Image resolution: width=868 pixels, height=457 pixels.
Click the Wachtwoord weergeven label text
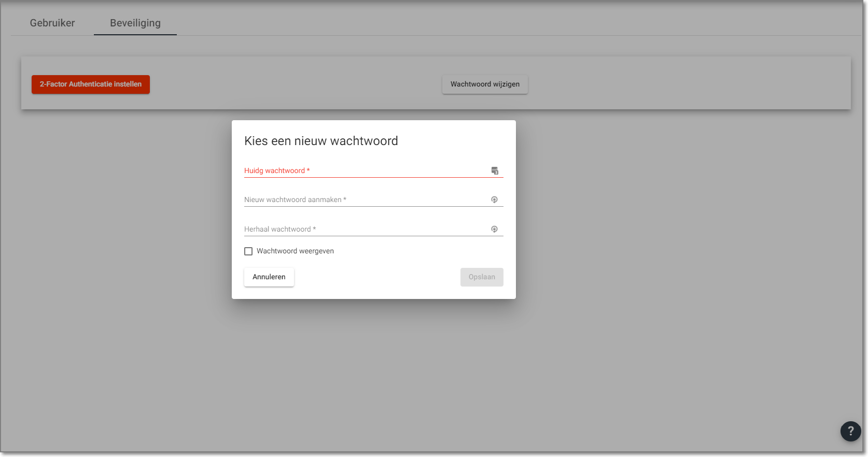[x=295, y=251]
